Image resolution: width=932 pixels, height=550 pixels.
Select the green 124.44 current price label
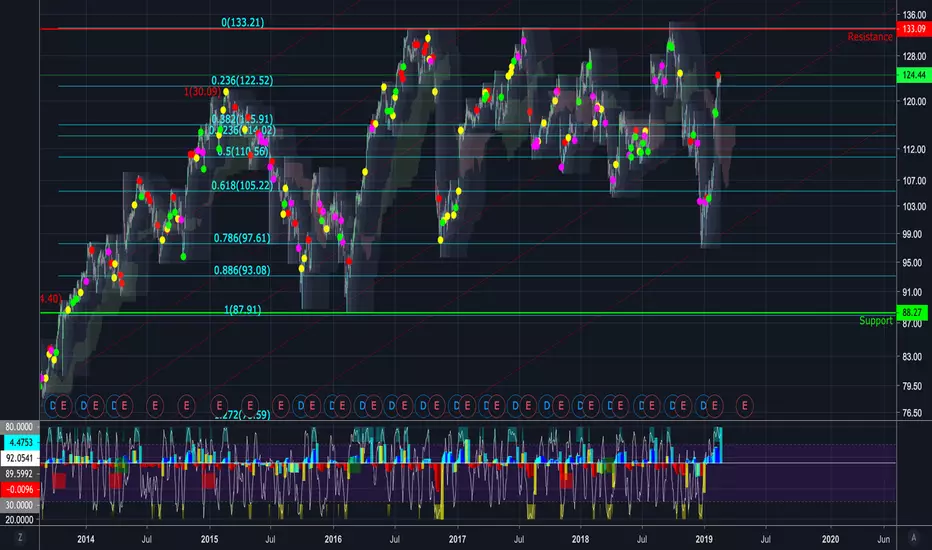click(914, 75)
